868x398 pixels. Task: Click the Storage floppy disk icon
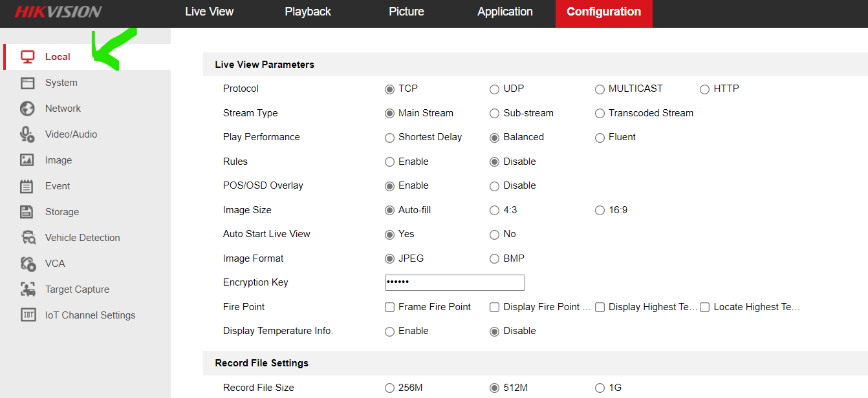coord(27,212)
